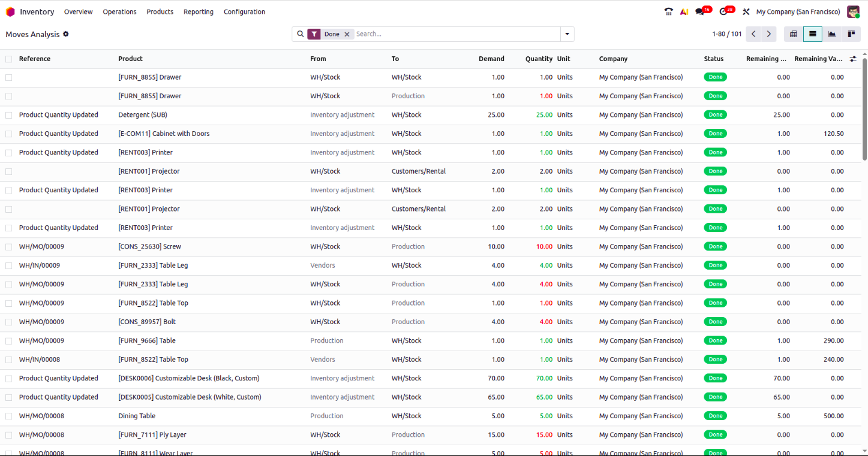
Task: Open the debug tools icon
Action: pos(746,12)
